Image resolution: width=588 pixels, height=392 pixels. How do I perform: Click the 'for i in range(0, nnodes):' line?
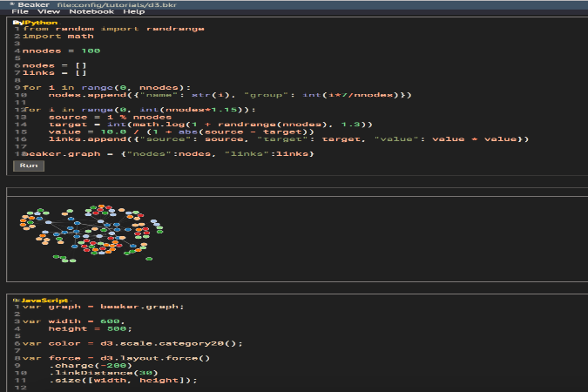click(x=106, y=87)
